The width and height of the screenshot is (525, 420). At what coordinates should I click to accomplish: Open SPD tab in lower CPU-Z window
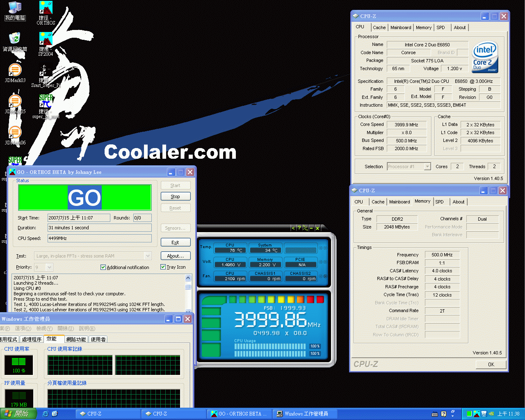pyautogui.click(x=439, y=202)
